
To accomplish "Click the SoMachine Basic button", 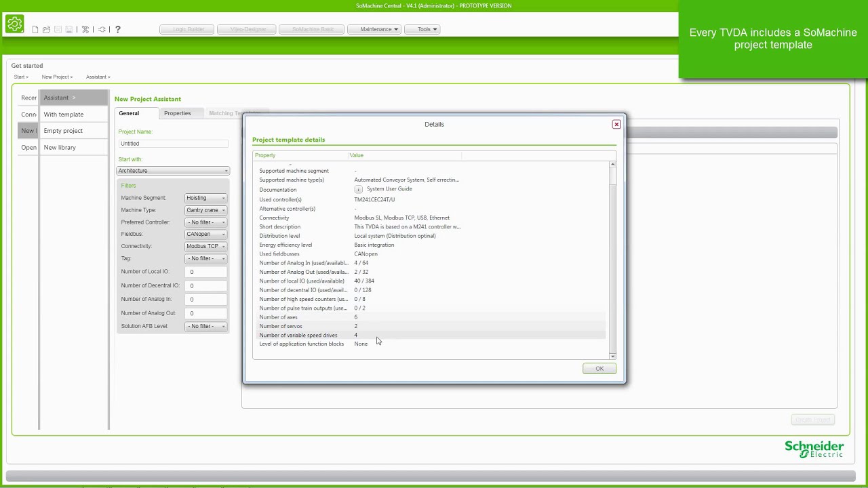I will click(x=311, y=29).
